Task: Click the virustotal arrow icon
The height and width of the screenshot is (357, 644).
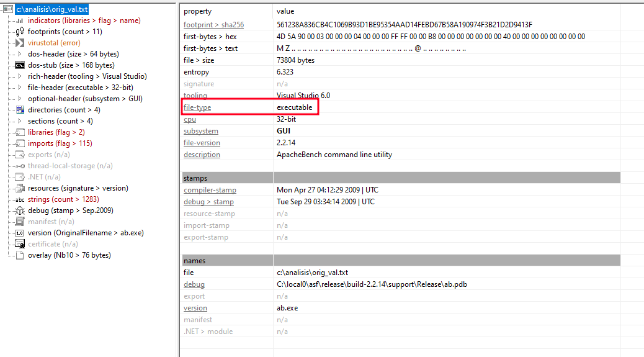Action: (x=19, y=43)
